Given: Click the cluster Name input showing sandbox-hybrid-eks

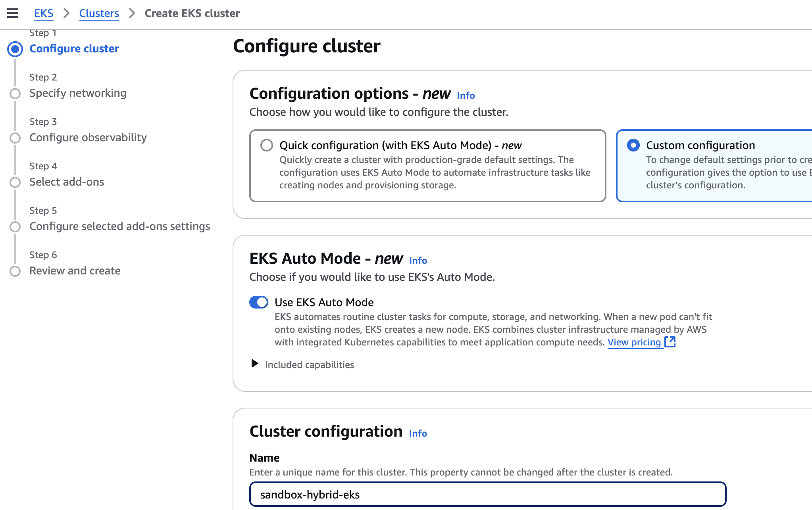Looking at the screenshot, I should click(437, 495).
